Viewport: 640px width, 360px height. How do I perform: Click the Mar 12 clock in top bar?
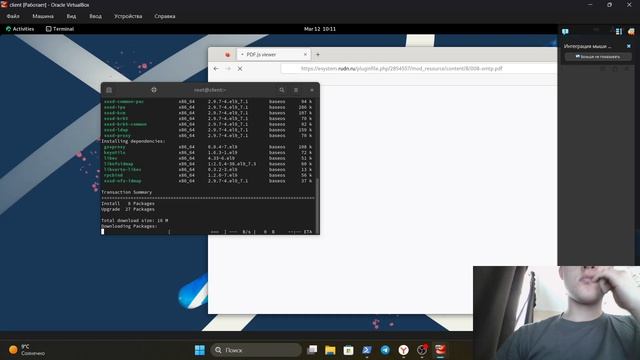click(x=320, y=29)
